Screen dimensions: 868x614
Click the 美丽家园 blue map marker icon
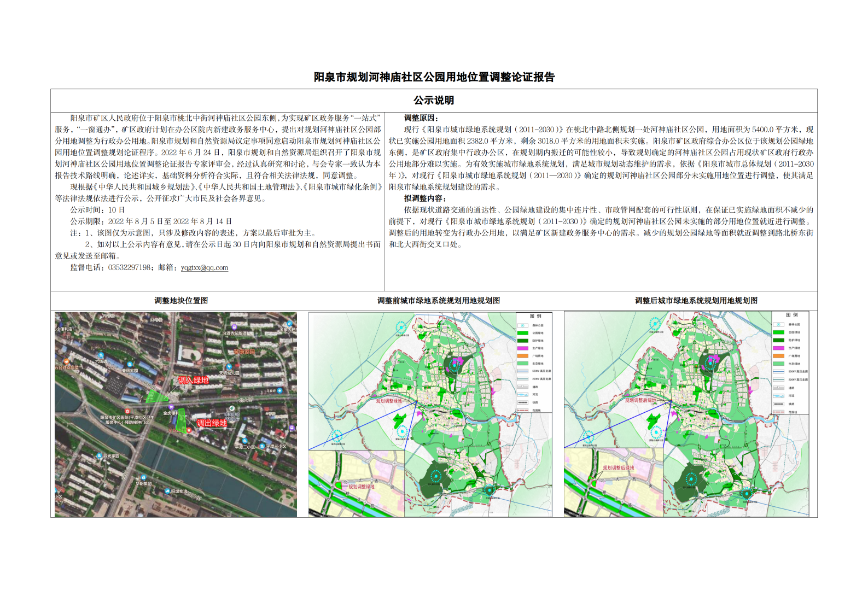(x=130, y=364)
